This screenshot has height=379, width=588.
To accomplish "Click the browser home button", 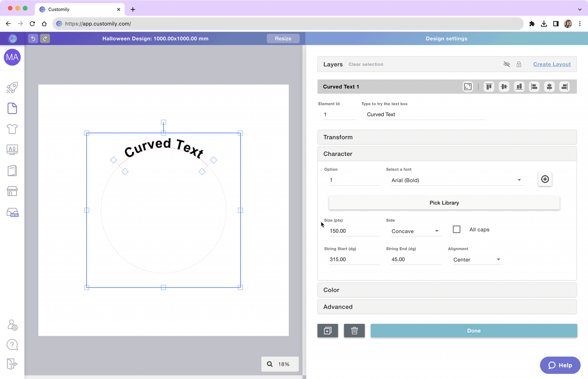I will click(44, 24).
